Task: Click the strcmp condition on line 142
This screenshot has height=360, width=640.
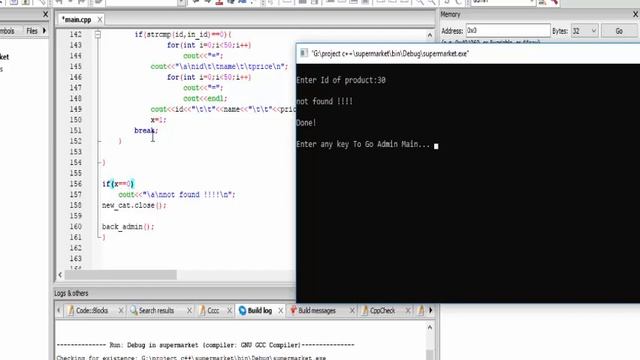Action: (183, 35)
